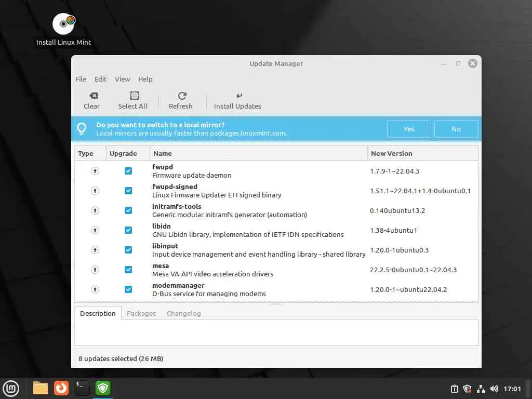Open the Install Linux Mint desktop icon
Viewport: 532px width, 399px height.
(64, 29)
